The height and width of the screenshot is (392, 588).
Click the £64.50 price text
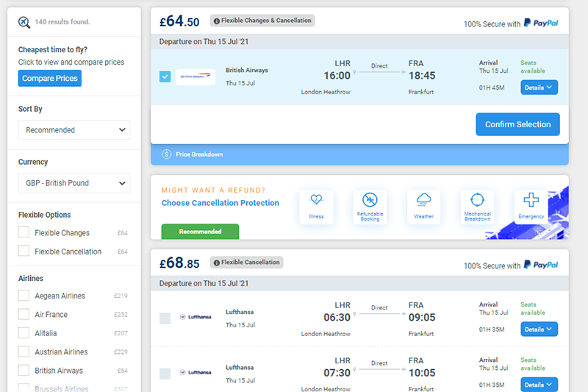pos(179,21)
